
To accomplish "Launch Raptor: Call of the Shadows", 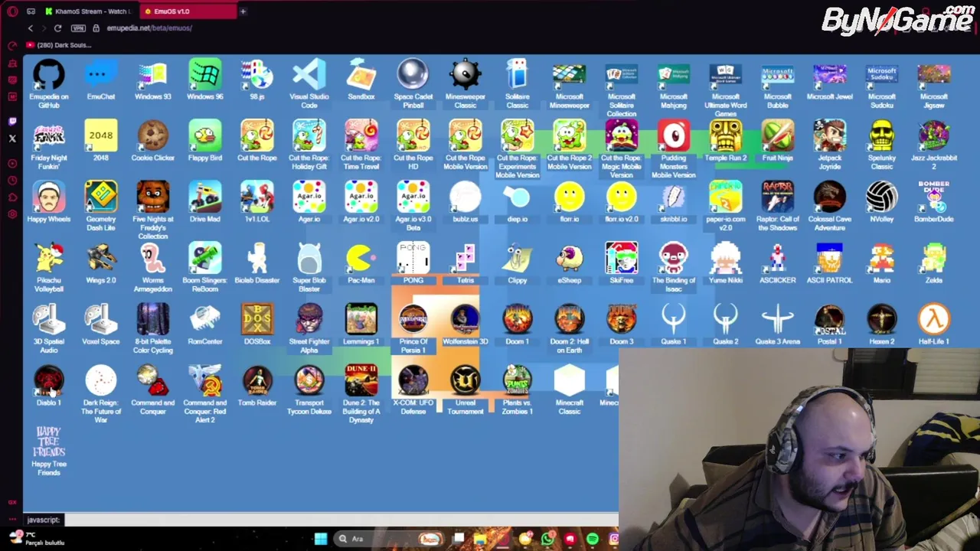I will pos(778,205).
